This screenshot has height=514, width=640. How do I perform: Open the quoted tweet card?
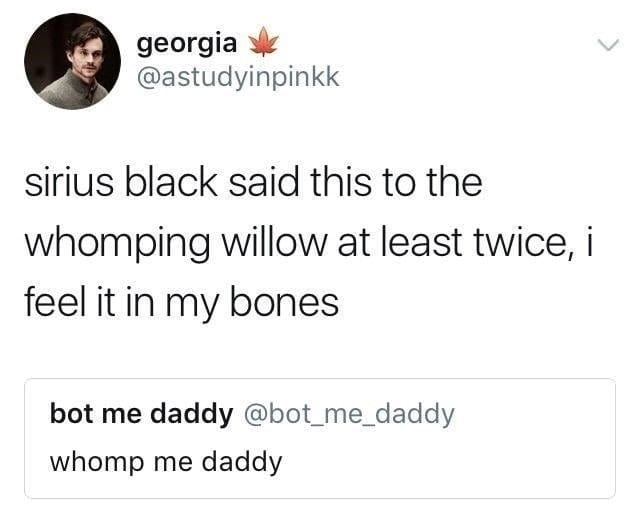320,438
